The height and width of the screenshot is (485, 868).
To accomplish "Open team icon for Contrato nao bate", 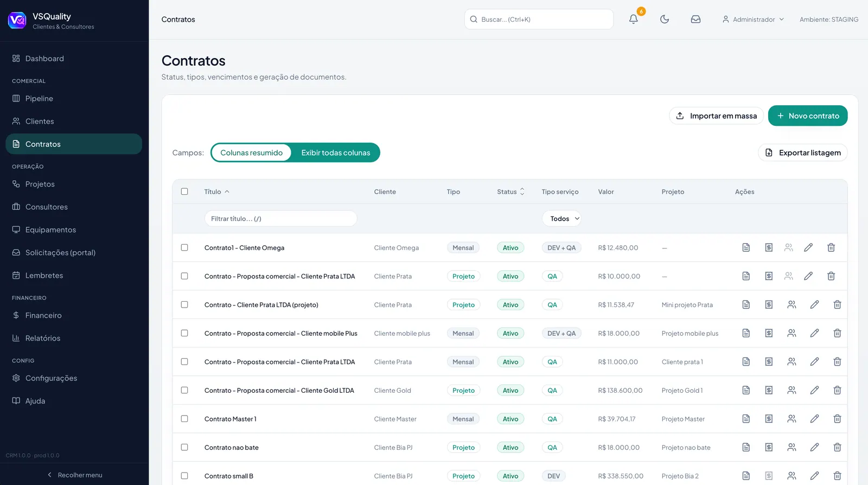I will click(x=792, y=448).
